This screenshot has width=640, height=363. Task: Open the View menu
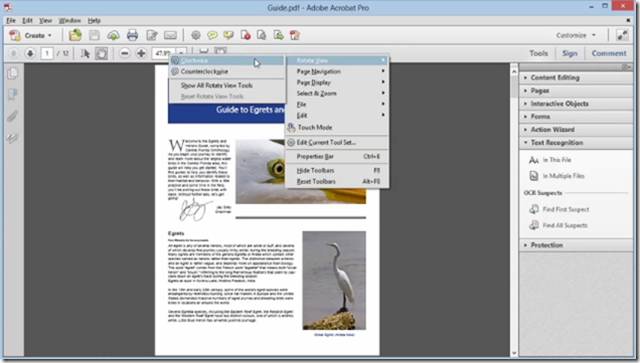pos(45,20)
